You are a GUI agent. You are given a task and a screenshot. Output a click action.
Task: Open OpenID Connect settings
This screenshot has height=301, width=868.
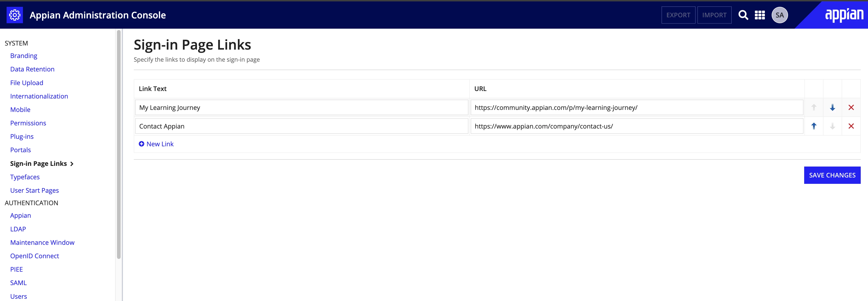click(35, 256)
